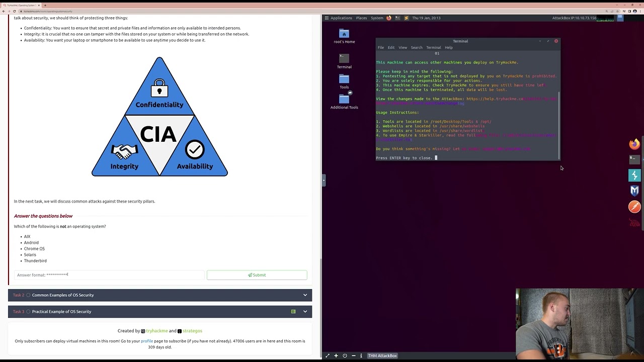Toggle fullscreen for the AttackBox view
Screen dimensions: 644x362
pos(328,355)
